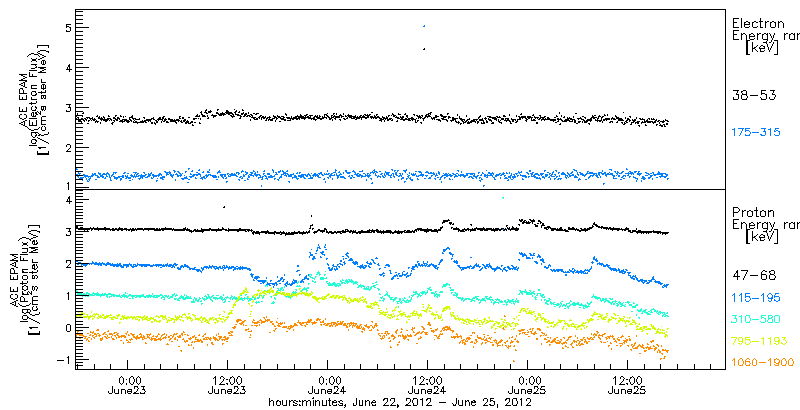Select the blue 115-195 proton energy label
800x410 pixels.
click(756, 298)
